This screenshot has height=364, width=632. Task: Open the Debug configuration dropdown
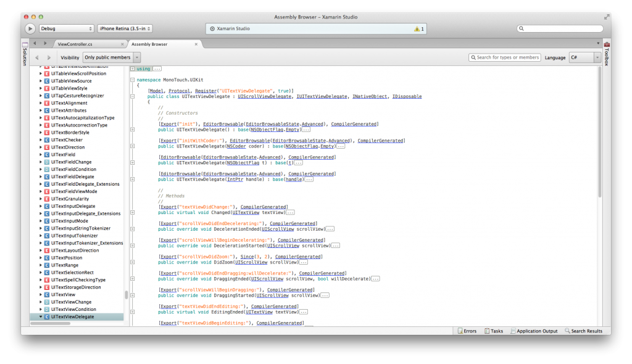66,28
